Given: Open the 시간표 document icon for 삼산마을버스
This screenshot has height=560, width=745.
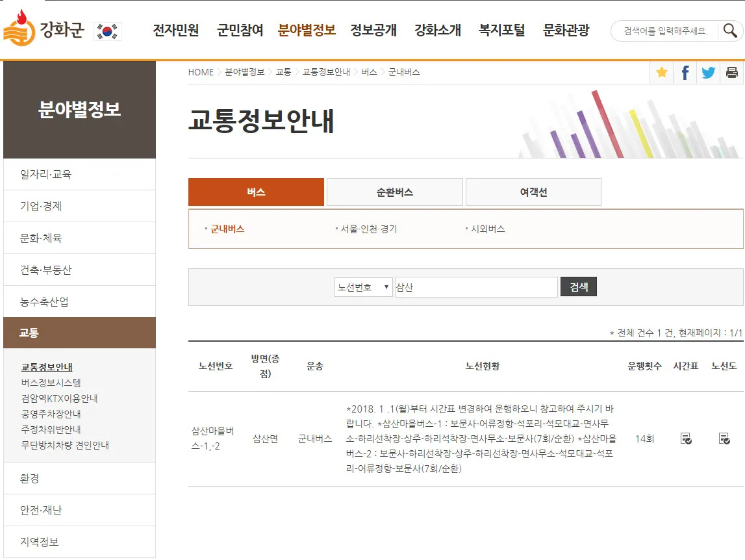Looking at the screenshot, I should click(x=685, y=438).
